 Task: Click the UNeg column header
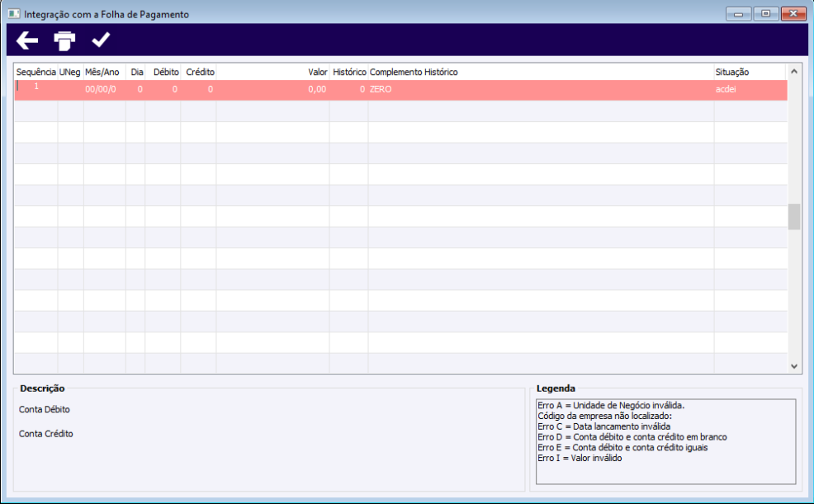tap(70, 72)
